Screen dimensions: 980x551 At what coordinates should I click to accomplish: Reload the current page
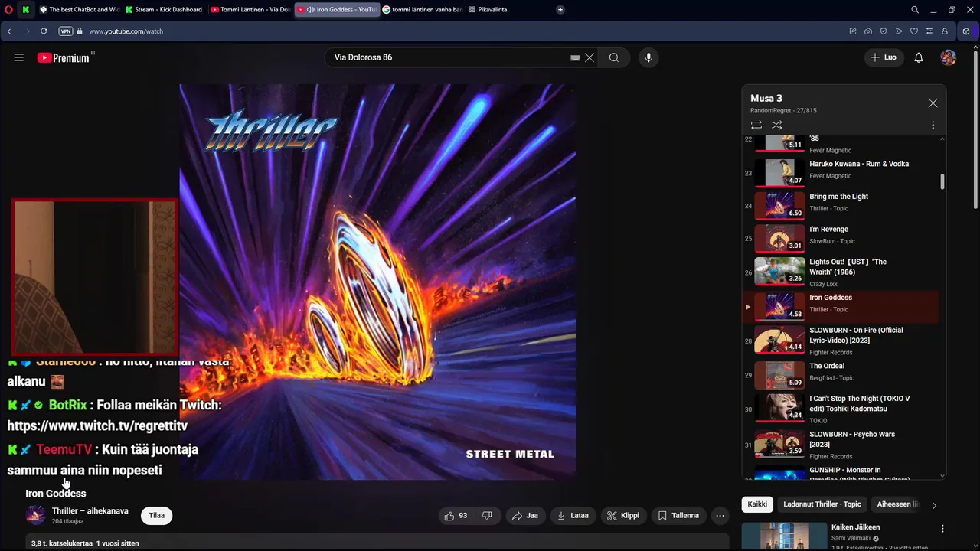pyautogui.click(x=44, y=31)
